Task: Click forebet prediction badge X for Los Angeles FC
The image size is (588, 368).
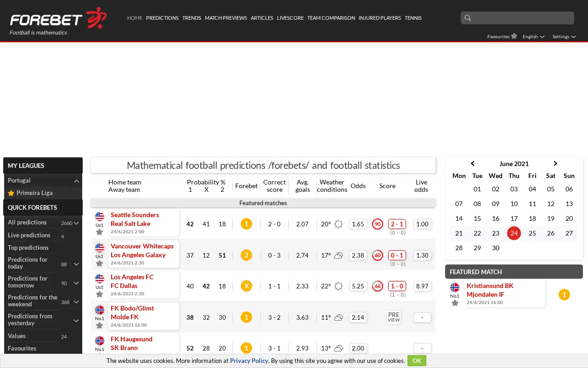Action: (246, 286)
